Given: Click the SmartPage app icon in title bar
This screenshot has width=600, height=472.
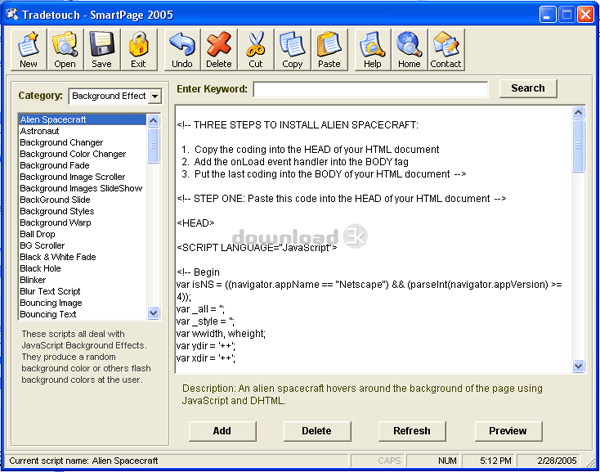Looking at the screenshot, I should coord(12,15).
